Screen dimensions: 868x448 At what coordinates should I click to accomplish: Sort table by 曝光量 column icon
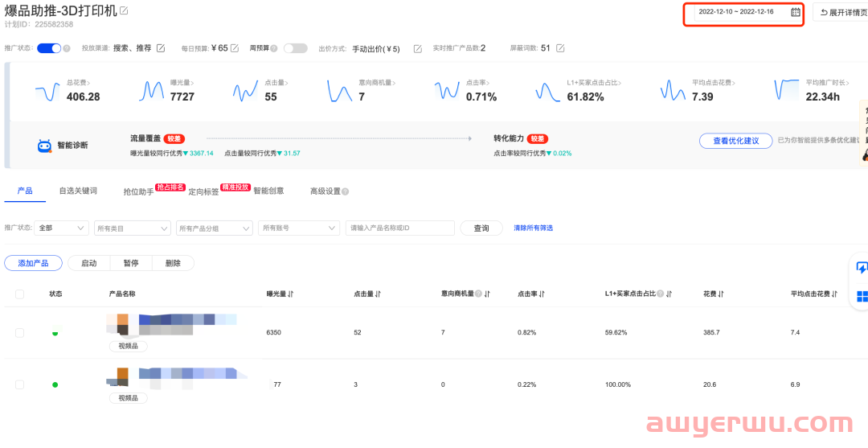(291, 294)
